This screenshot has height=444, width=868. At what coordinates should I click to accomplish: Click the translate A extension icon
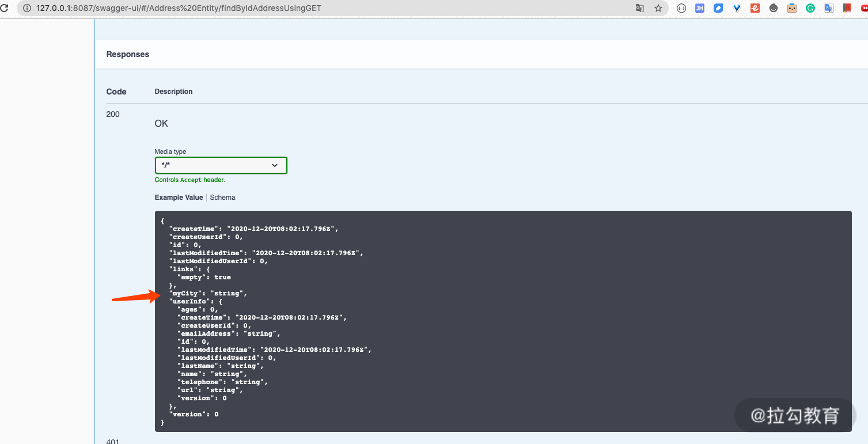pyautogui.click(x=829, y=7)
